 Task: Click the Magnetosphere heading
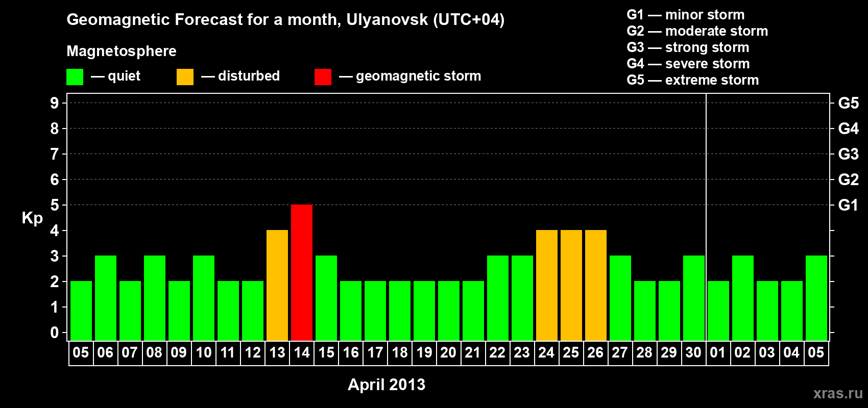tap(122, 51)
